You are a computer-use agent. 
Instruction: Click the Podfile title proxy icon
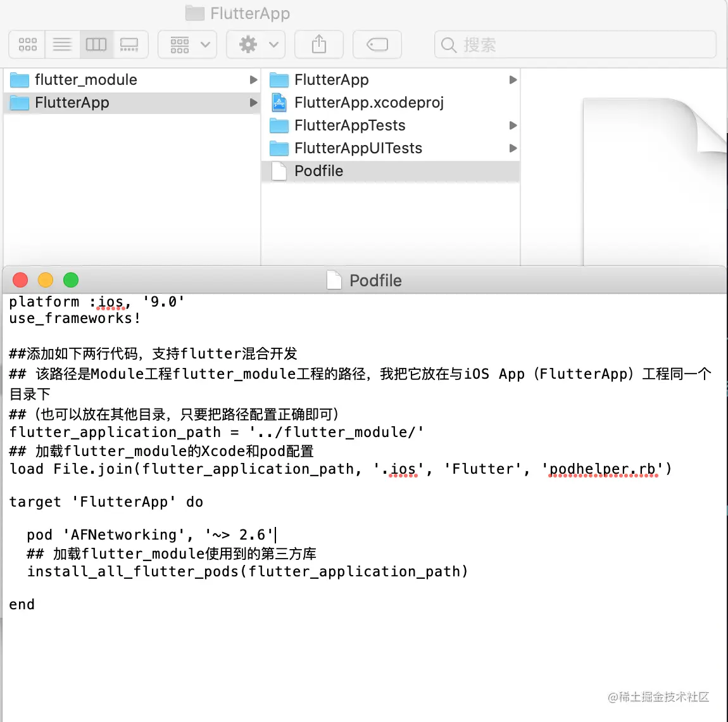tap(334, 280)
